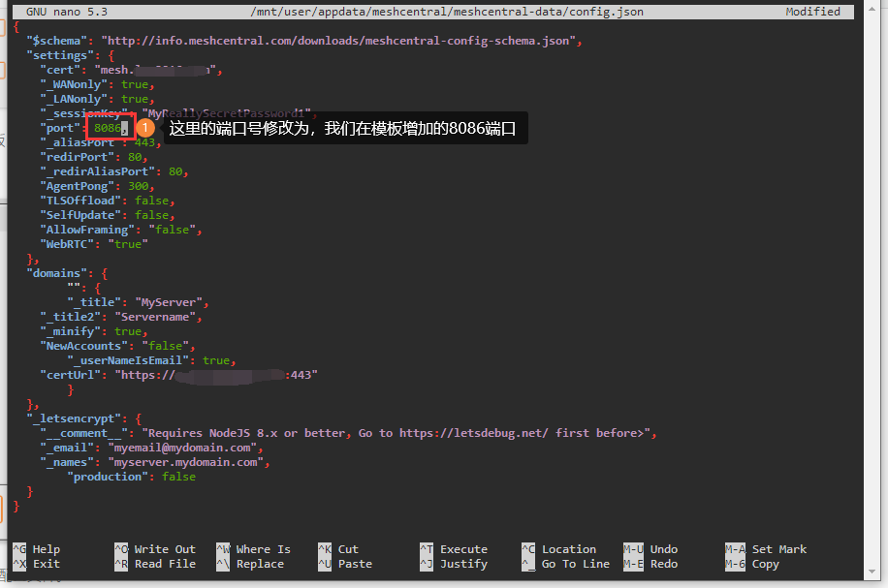This screenshot has height=588, width=888.
Task: Click the "SelfUpdate" false value
Action: [x=151, y=215]
